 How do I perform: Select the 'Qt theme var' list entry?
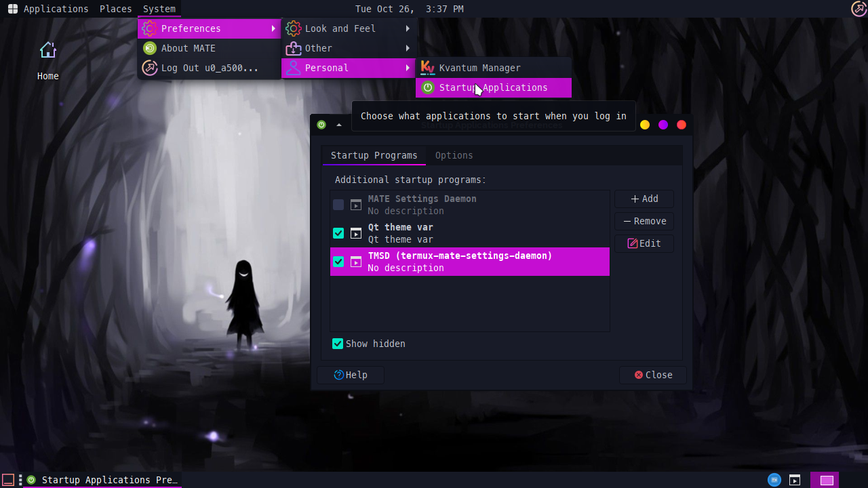click(x=470, y=233)
